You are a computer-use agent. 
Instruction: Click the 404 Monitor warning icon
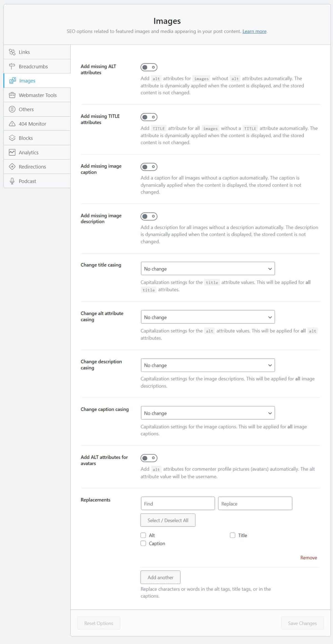coord(12,124)
